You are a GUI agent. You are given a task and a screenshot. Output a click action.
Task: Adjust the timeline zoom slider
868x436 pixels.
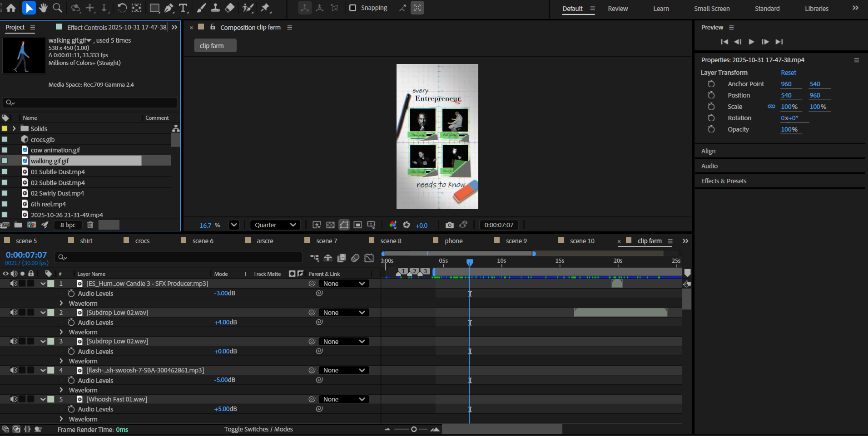[413, 429]
